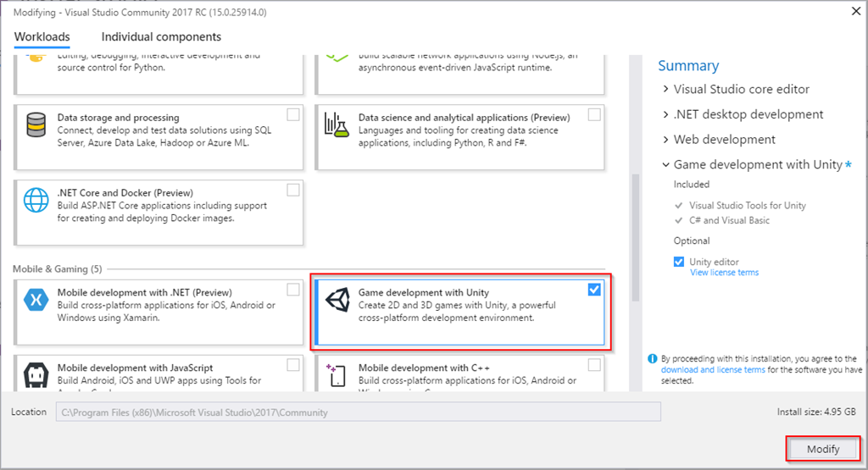Click the Xamarin mobile .NET icon
Image resolution: width=868 pixels, height=470 pixels.
point(36,301)
